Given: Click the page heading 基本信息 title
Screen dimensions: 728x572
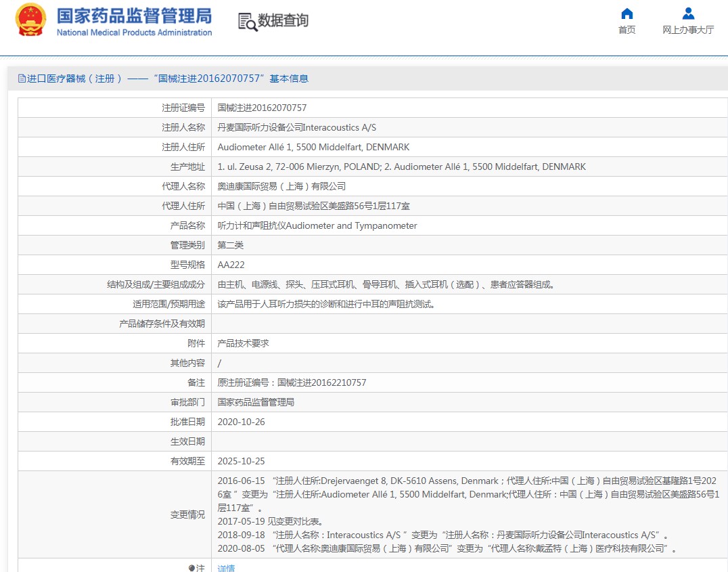Looking at the screenshot, I should 289,79.
